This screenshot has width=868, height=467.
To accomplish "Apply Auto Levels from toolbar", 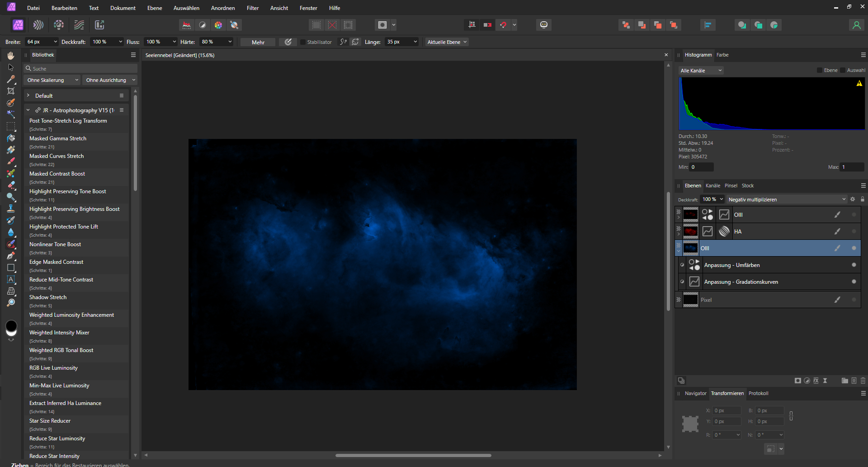I will pyautogui.click(x=186, y=25).
